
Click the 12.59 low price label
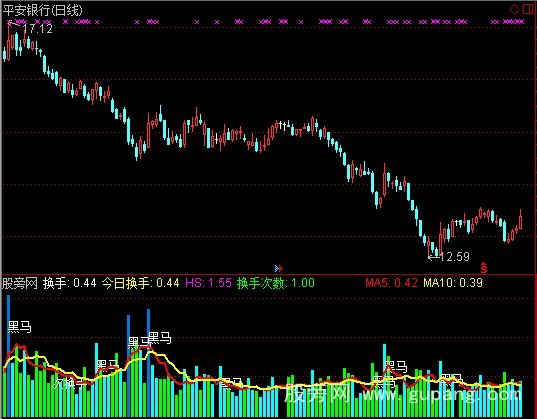454,257
